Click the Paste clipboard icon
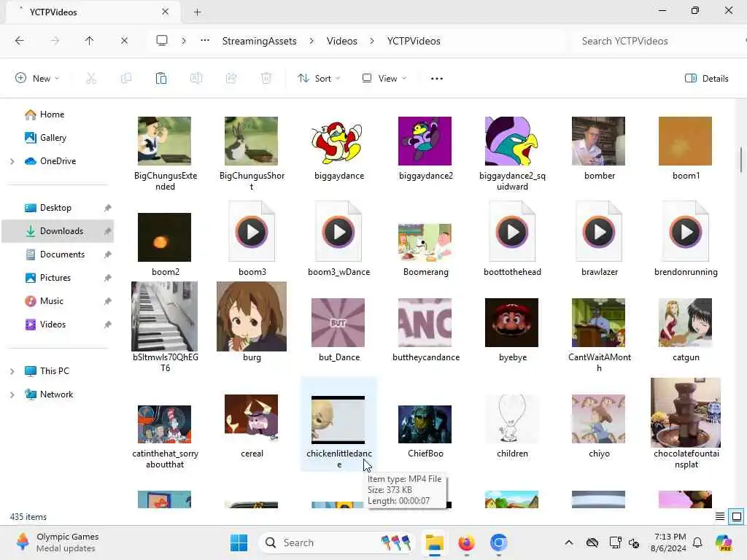The width and height of the screenshot is (747, 560). (161, 79)
